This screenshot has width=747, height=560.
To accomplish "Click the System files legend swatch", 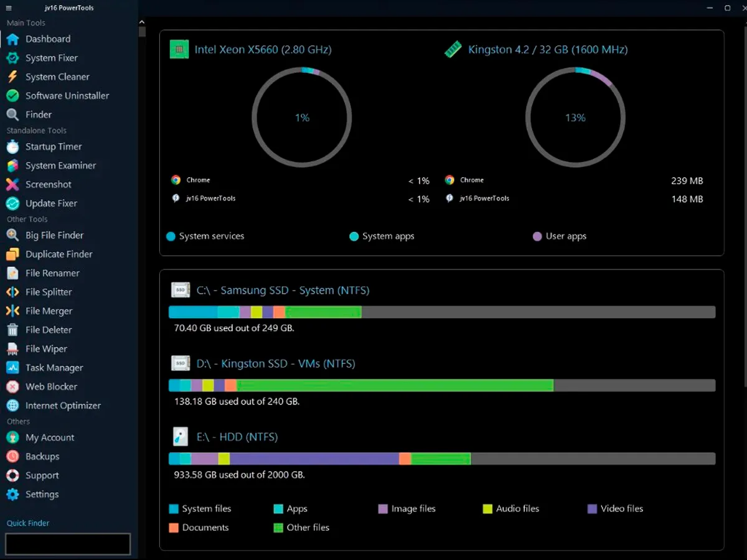I will (174, 509).
